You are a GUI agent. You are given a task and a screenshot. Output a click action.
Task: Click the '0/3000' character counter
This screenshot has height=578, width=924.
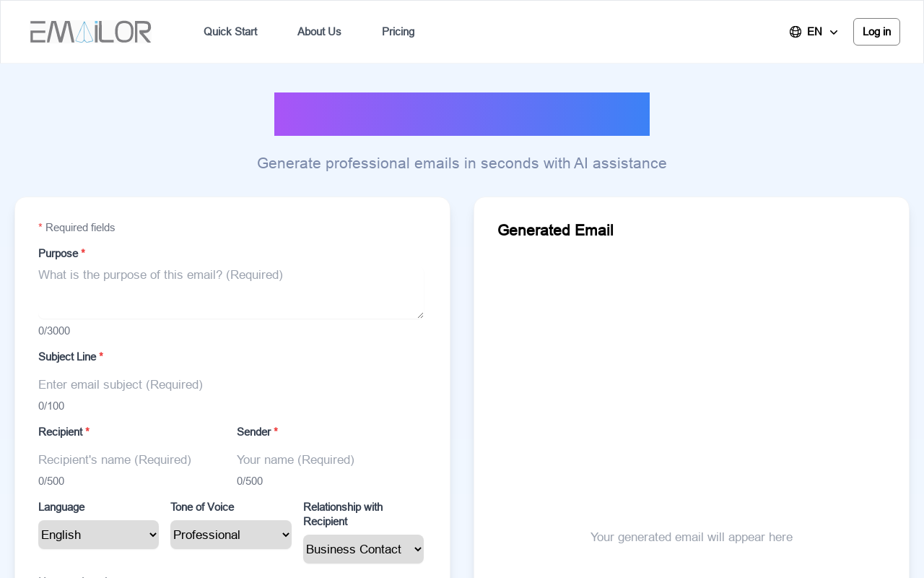click(54, 331)
